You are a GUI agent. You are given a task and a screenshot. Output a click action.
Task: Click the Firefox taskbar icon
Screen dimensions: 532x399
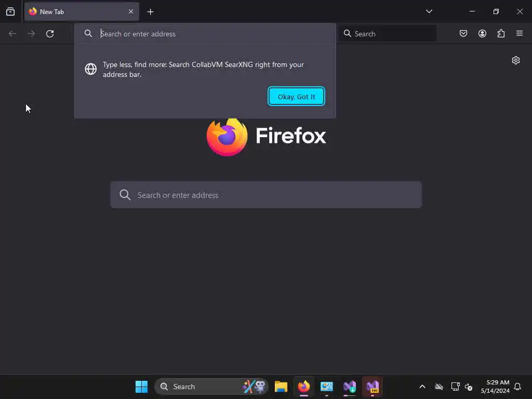303,387
